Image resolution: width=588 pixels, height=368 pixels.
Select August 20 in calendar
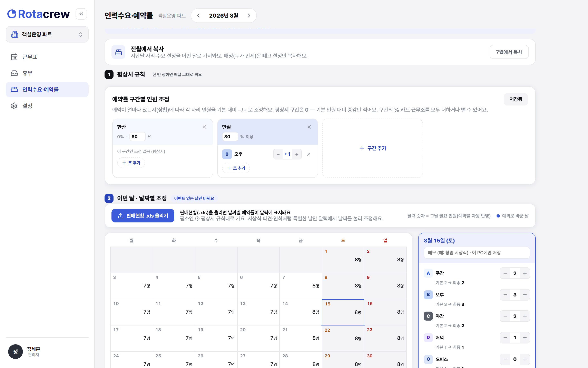pyautogui.click(x=258, y=338)
